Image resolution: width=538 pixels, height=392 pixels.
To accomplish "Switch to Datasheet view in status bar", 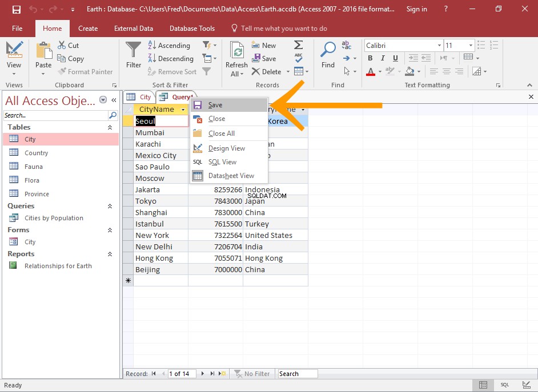I will click(x=483, y=385).
